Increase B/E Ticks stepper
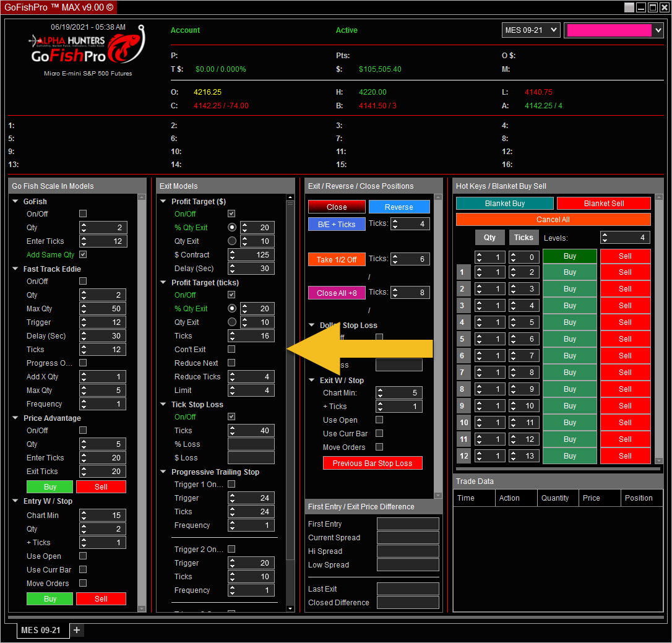Screen dimensions: 672x643 click(x=395, y=221)
